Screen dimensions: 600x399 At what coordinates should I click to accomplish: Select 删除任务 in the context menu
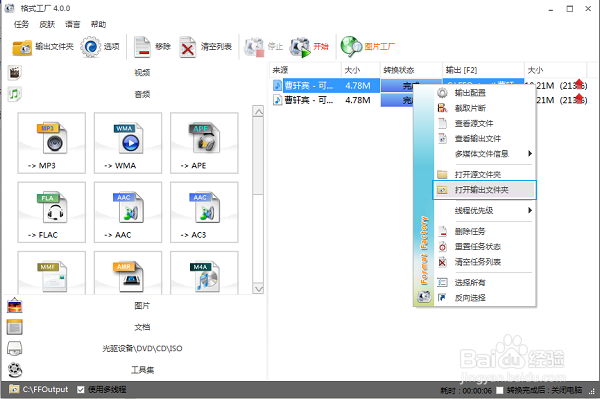click(x=484, y=231)
